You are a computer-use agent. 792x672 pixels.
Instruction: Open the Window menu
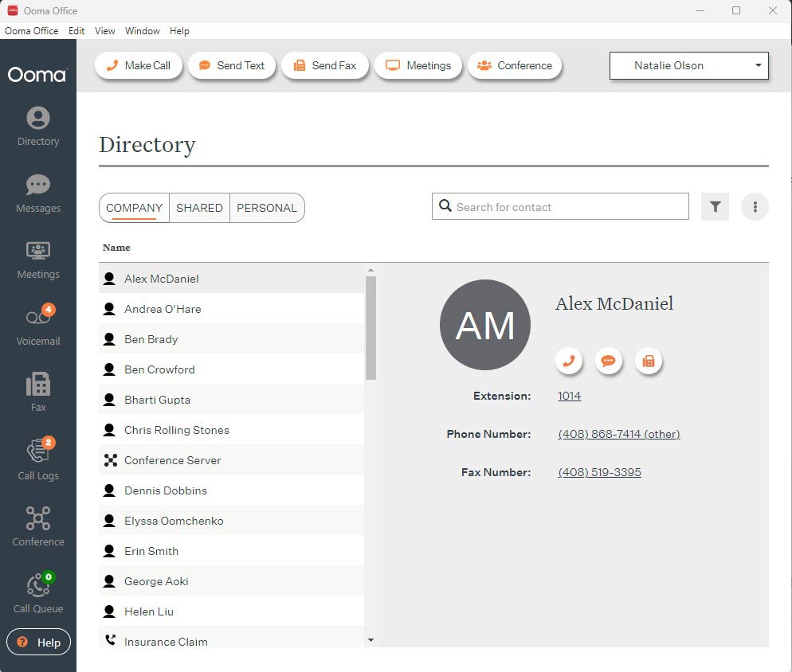[x=143, y=31]
